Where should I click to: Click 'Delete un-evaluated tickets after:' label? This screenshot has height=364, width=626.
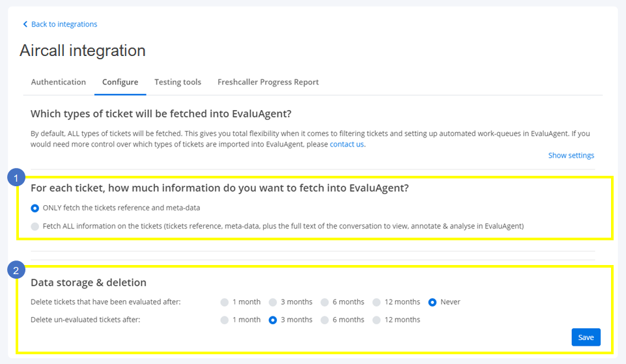85,320
